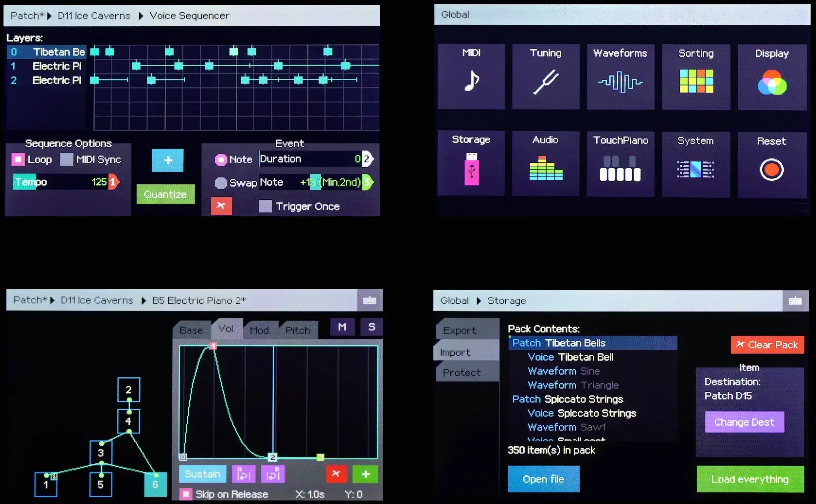
Task: Select Waveform Triangle in Pack Contents
Action: [x=593, y=385]
